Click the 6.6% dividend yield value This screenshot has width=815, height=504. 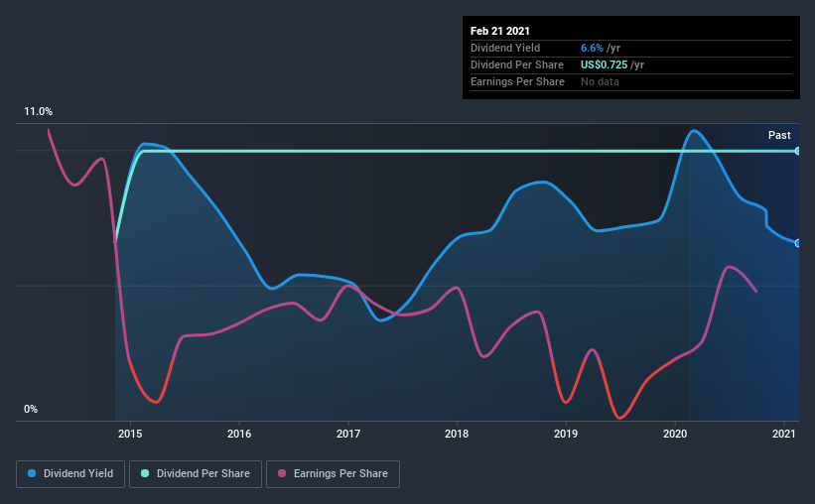(592, 48)
